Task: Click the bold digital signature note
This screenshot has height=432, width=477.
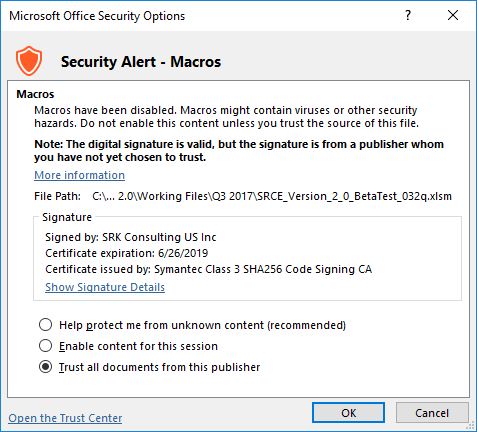Action: point(239,150)
